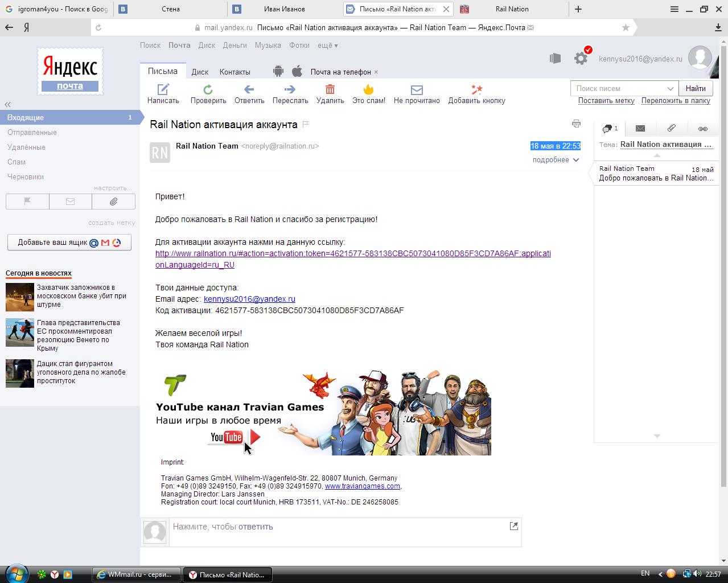Viewport: 728px width, 583px height.
Task: Open a new browser tab
Action: click(578, 9)
